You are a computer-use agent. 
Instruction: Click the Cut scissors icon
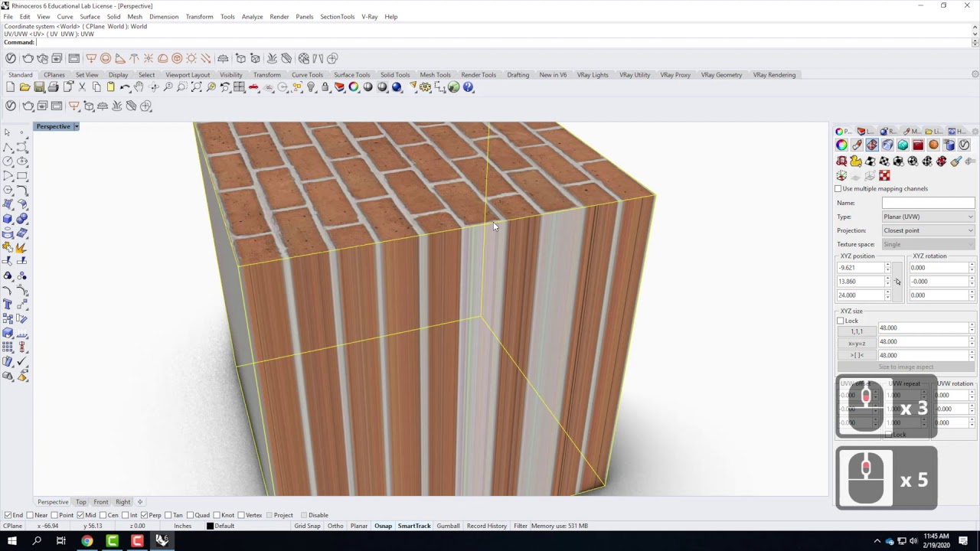82,87
